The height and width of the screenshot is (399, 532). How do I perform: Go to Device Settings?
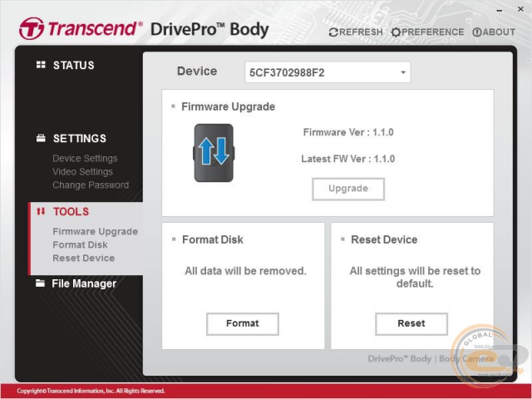85,159
